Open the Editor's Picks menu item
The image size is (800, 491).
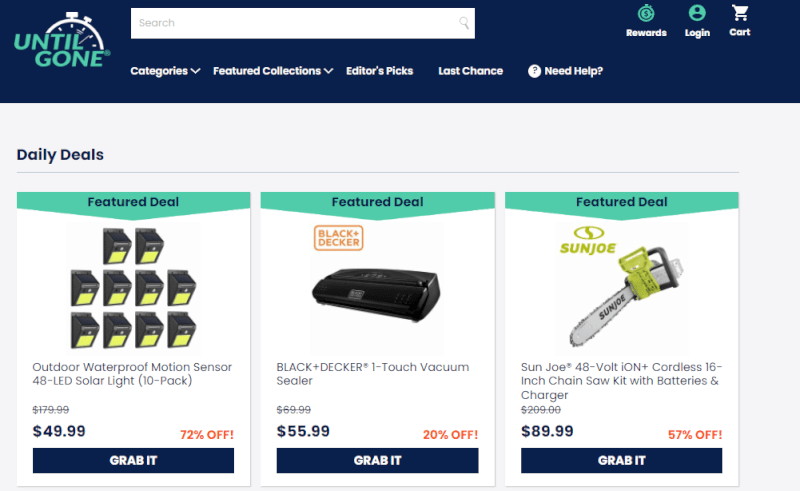coord(380,71)
